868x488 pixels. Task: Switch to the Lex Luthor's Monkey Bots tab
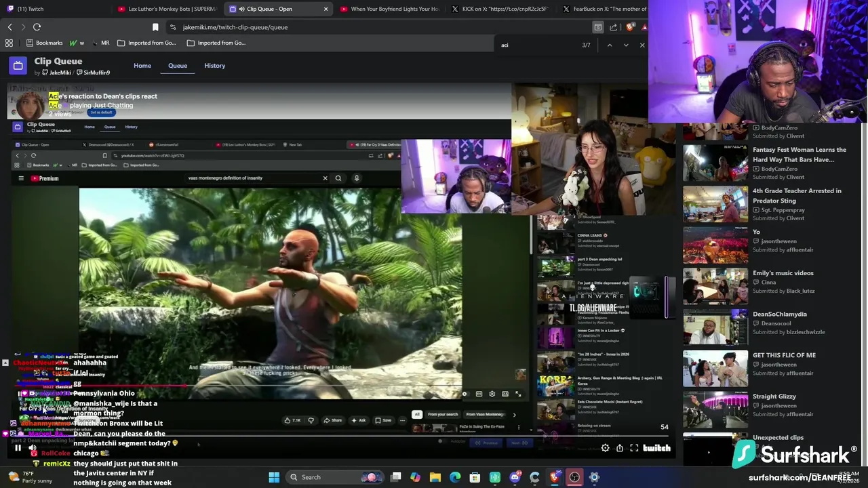166,9
